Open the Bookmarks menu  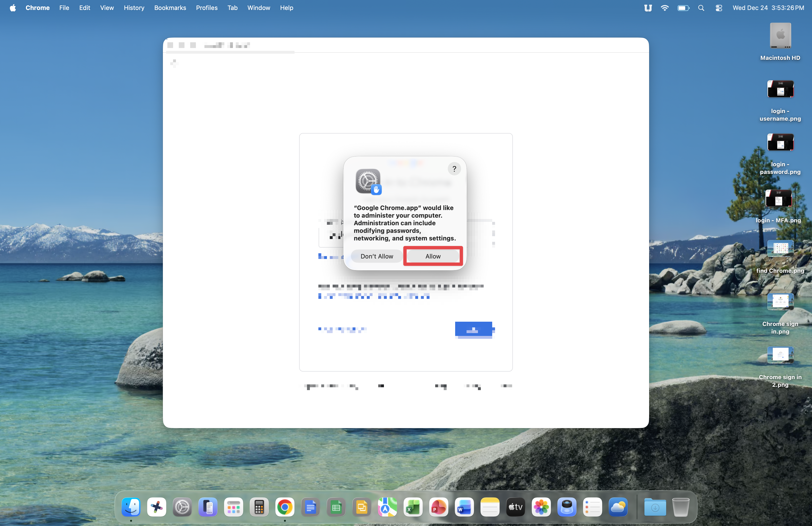[x=170, y=8]
